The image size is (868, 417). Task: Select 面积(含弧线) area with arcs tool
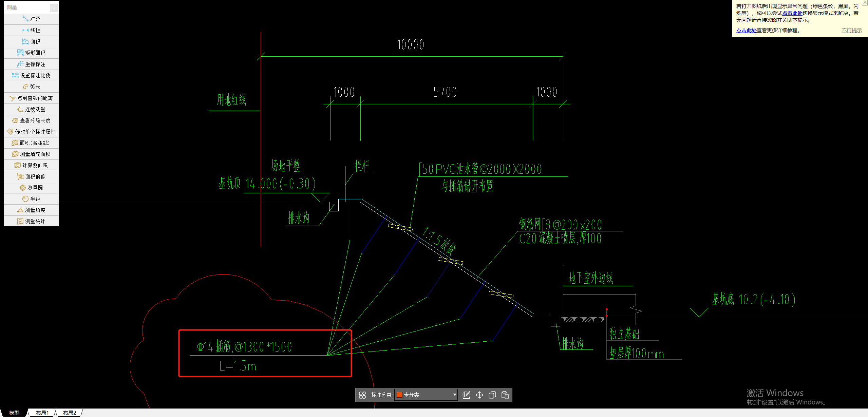point(31,143)
